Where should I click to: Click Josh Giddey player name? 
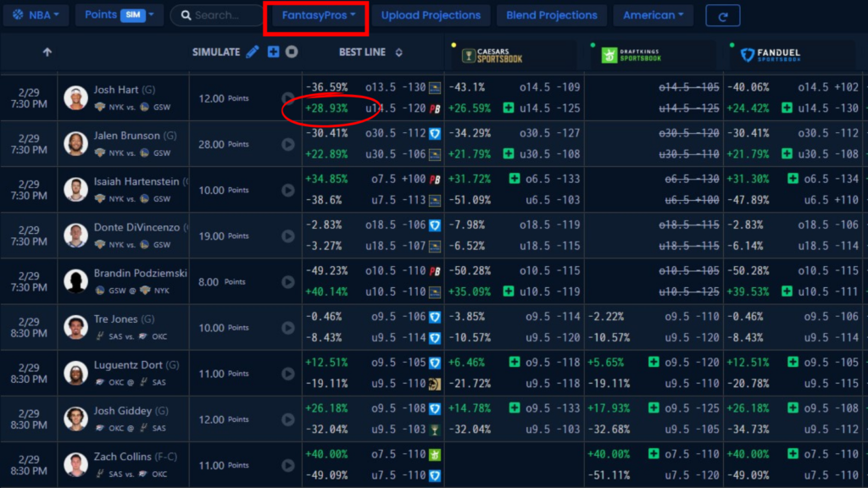122,411
